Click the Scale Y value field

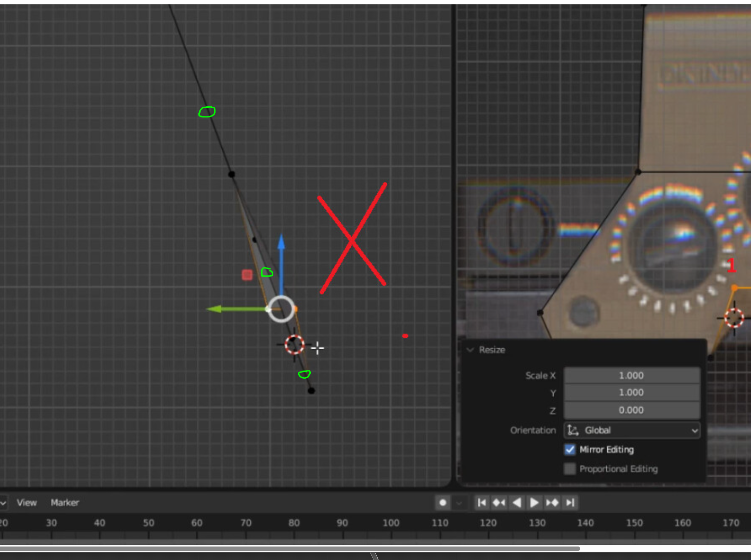click(x=631, y=393)
